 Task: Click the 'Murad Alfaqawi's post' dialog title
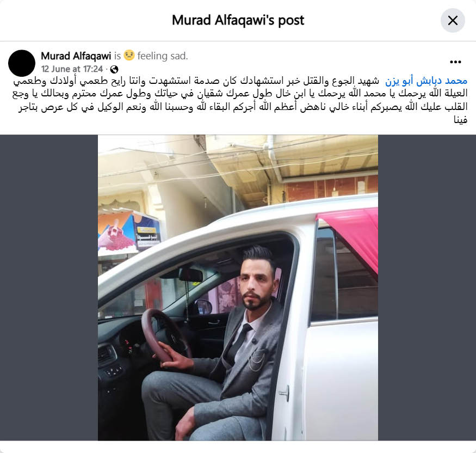(x=238, y=20)
